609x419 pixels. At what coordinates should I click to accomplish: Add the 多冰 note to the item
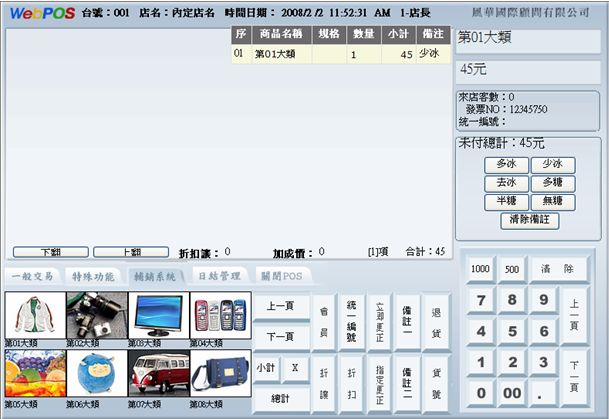click(506, 165)
